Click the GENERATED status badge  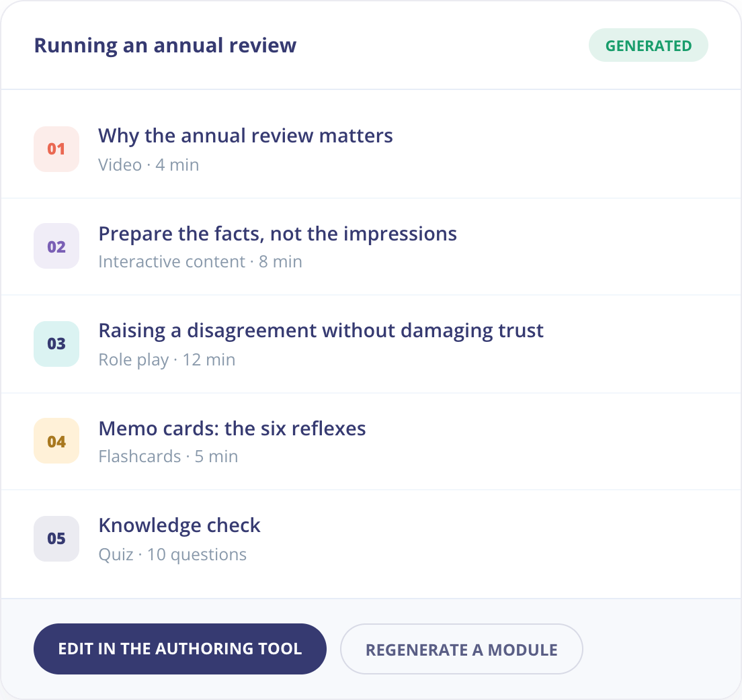(x=649, y=46)
